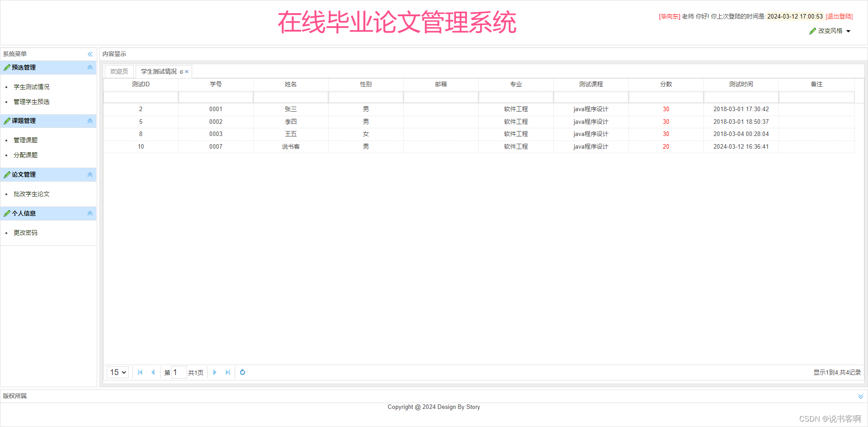Sort by 邮箱 column header

pyautogui.click(x=441, y=84)
